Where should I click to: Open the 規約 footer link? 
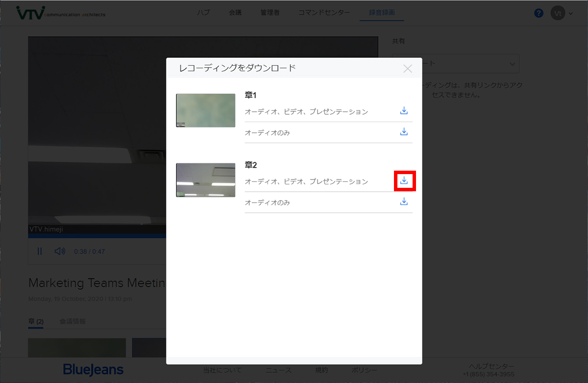pos(321,370)
